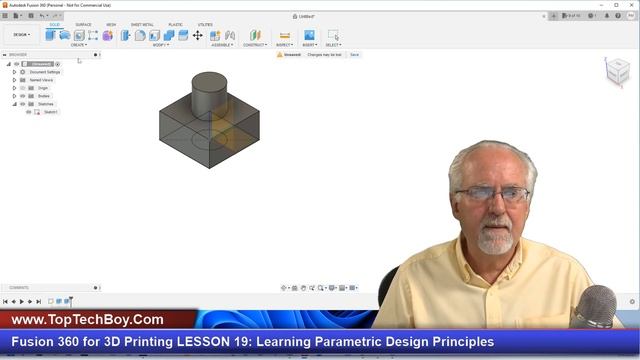This screenshot has height=360, width=640.
Task: Click the purple Create Form sparkle icon
Action: pos(108,36)
